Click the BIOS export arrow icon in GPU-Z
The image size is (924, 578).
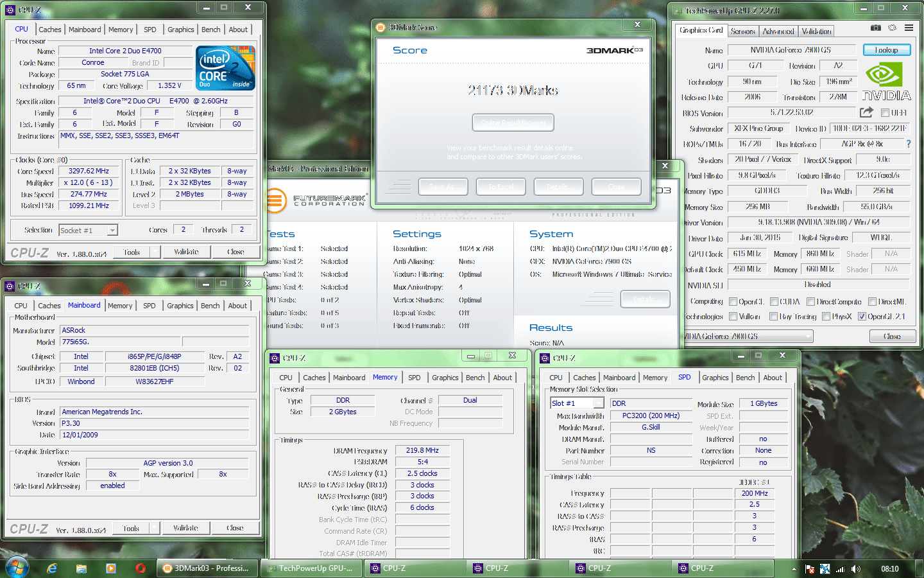866,112
